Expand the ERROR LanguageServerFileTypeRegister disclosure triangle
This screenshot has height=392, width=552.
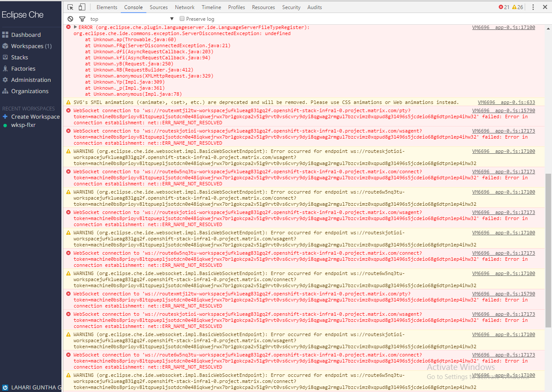pos(76,27)
